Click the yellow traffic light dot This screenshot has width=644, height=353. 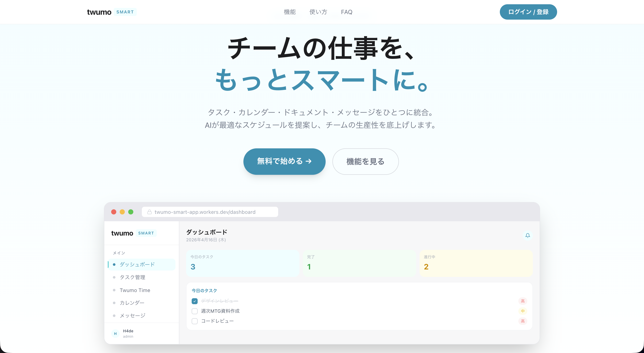[122, 212]
